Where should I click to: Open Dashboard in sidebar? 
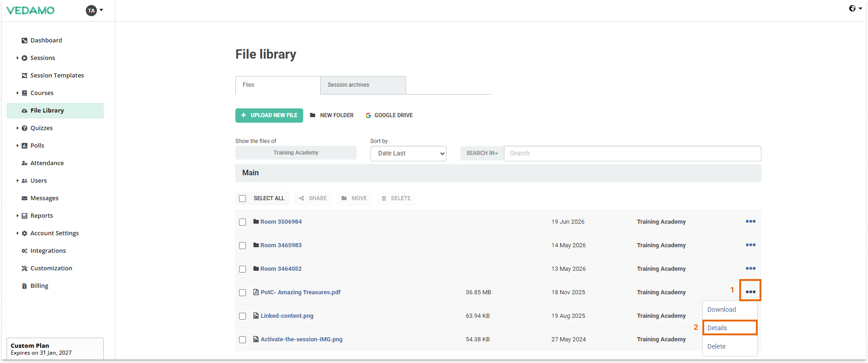pos(46,40)
